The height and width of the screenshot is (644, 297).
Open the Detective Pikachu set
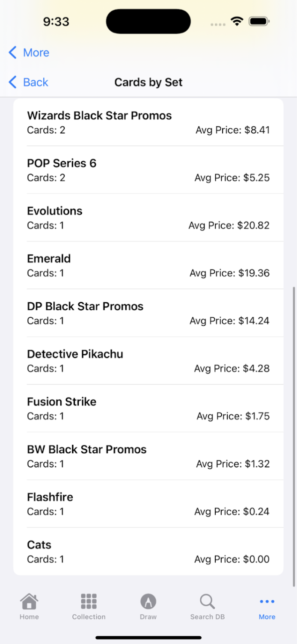[148, 360]
